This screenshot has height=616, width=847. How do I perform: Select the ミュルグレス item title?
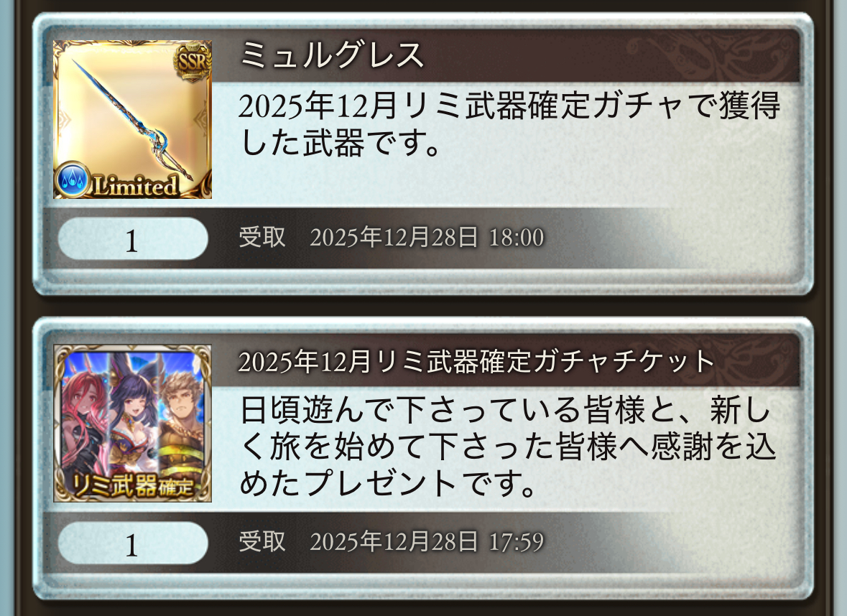click(x=331, y=55)
